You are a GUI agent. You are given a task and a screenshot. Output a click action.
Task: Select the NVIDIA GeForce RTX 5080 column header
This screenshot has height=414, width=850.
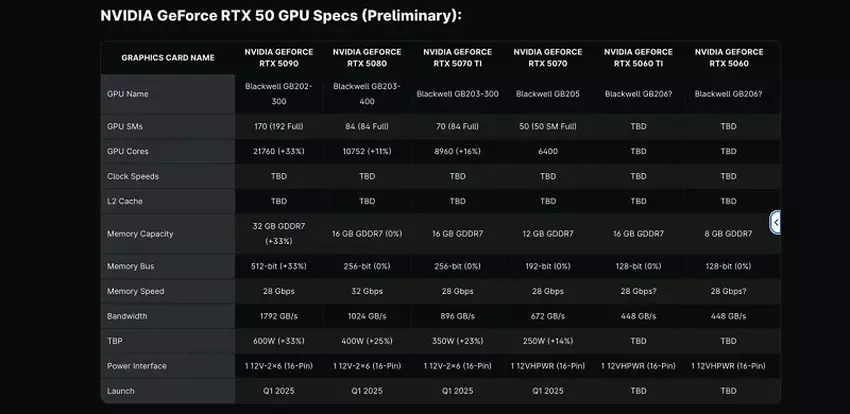tap(366, 57)
